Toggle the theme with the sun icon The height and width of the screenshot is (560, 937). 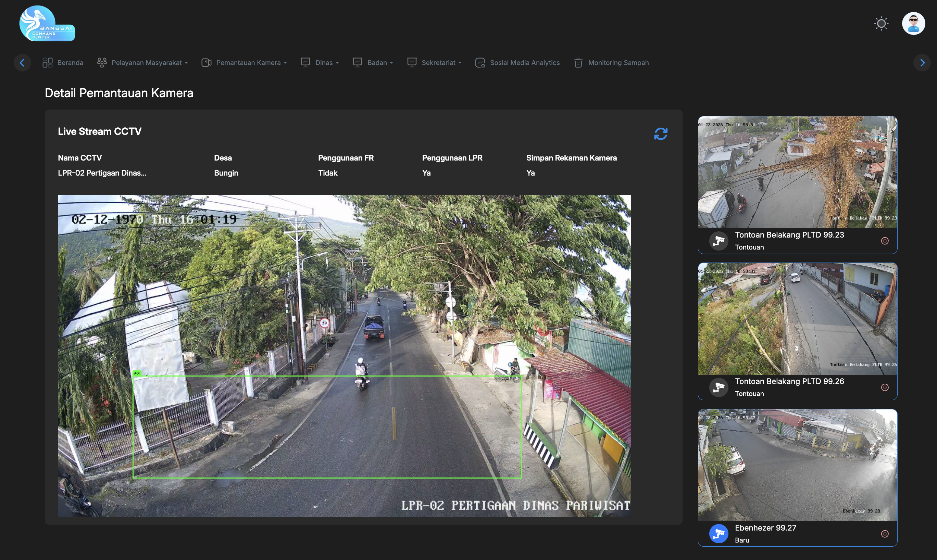[881, 23]
